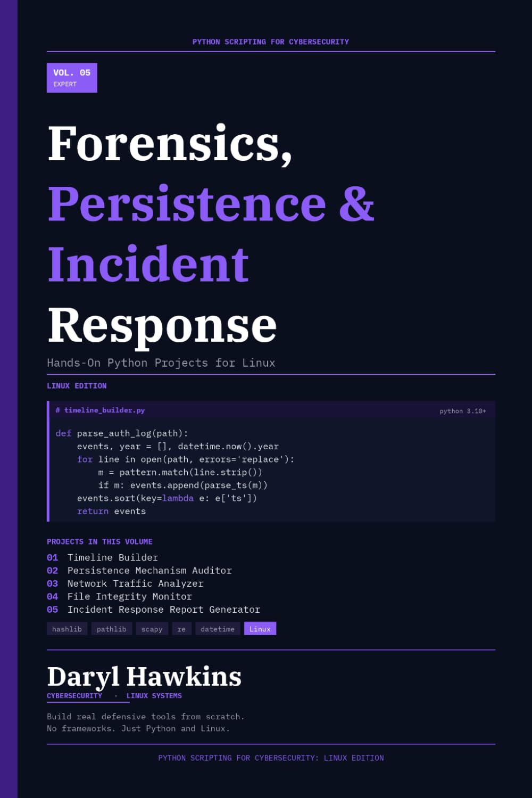Click the 'pathlib' tag
The height and width of the screenshot is (798, 532).
coord(112,629)
